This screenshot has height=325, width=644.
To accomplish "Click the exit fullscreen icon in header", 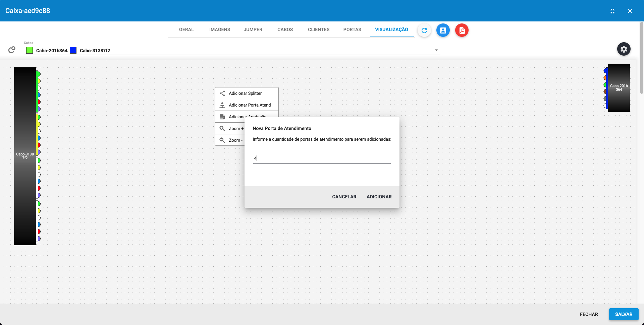I will click(612, 11).
